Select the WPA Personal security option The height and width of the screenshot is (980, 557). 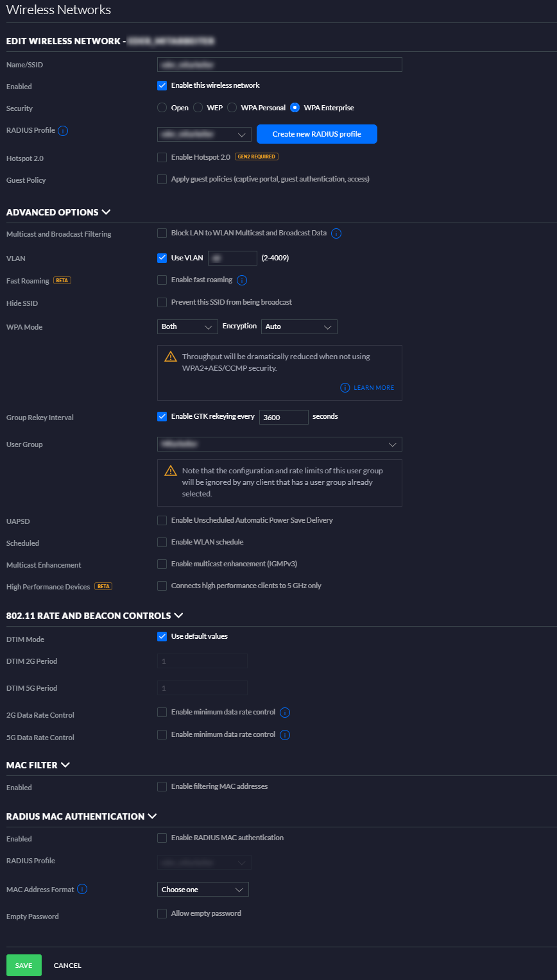[x=232, y=108]
